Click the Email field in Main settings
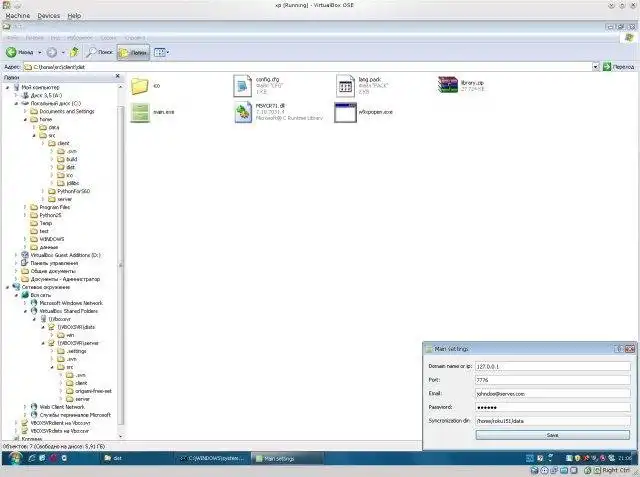Viewport: 640px width, 477px height. pos(553,394)
